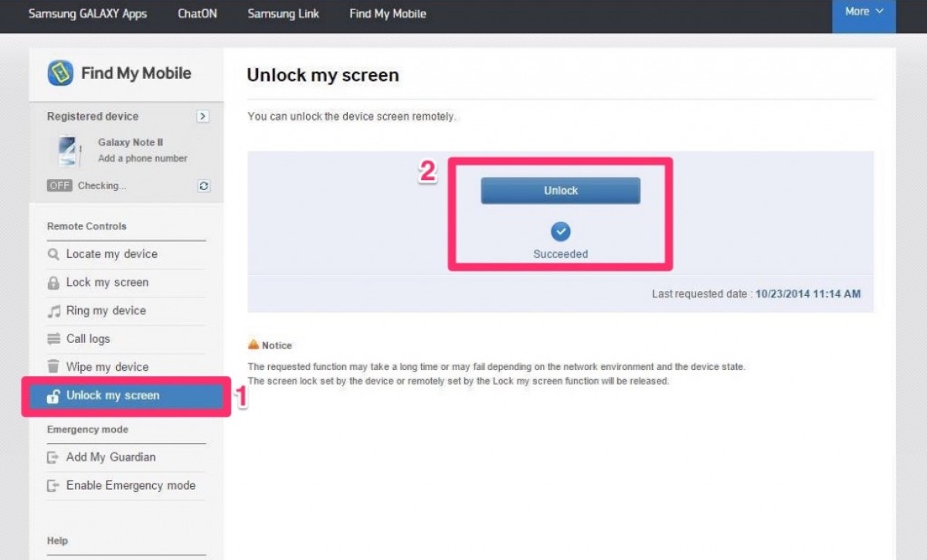Click the magnifier icon for Locate my device
The image size is (927, 560).
(x=53, y=254)
